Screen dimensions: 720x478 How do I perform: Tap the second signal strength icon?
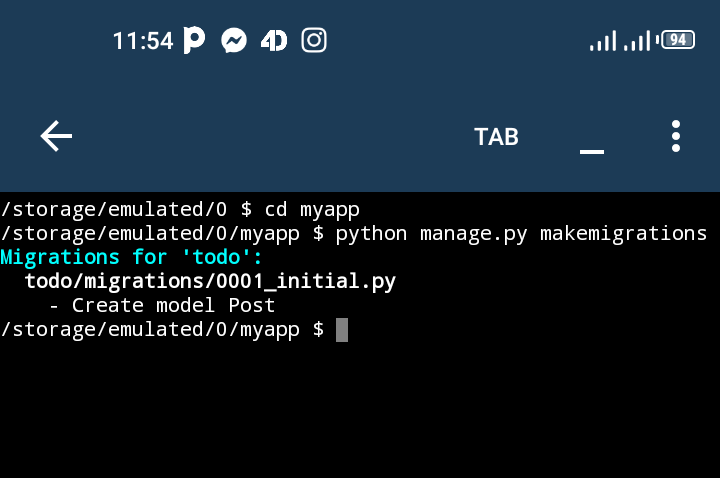coord(637,40)
